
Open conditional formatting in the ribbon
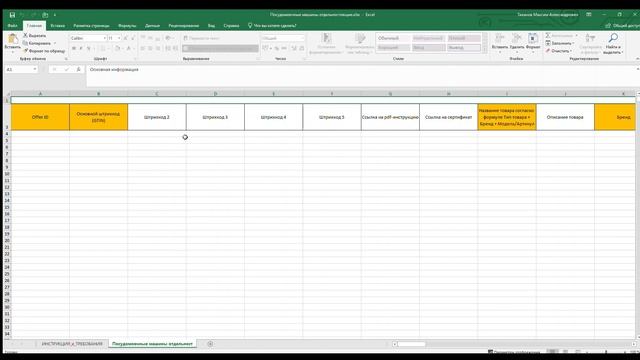click(325, 44)
